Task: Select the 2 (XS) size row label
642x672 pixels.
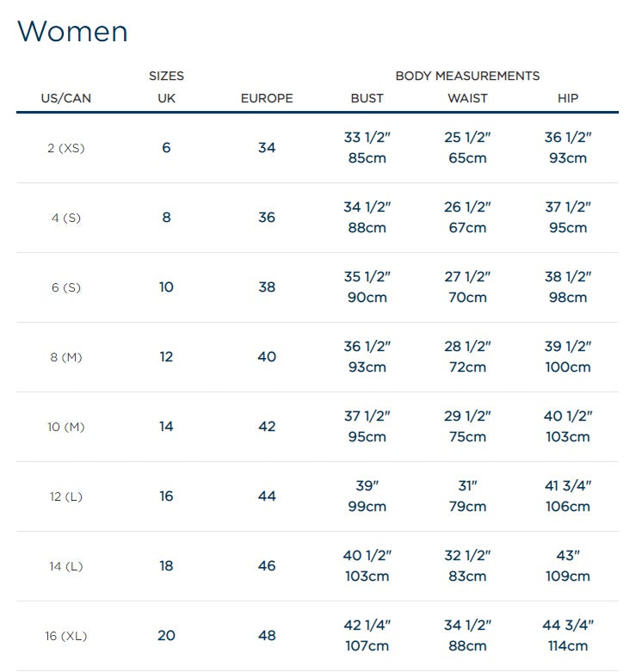Action: pyautogui.click(x=66, y=148)
